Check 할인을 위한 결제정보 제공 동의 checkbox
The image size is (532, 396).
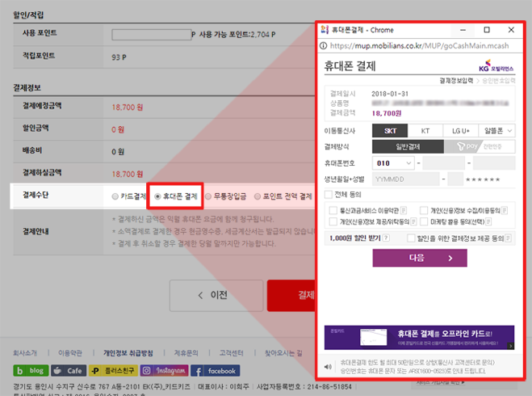pyautogui.click(x=411, y=238)
